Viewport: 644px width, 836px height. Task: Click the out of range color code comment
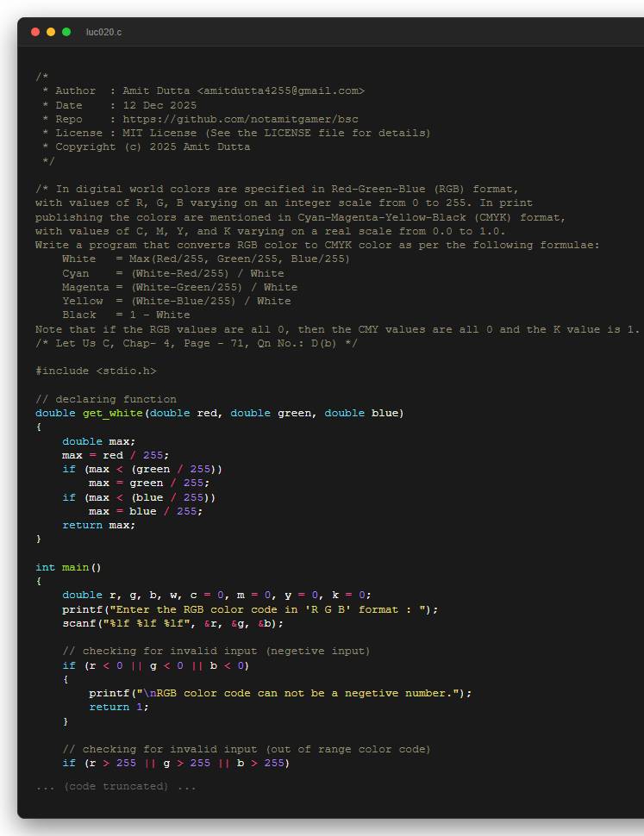pos(247,749)
